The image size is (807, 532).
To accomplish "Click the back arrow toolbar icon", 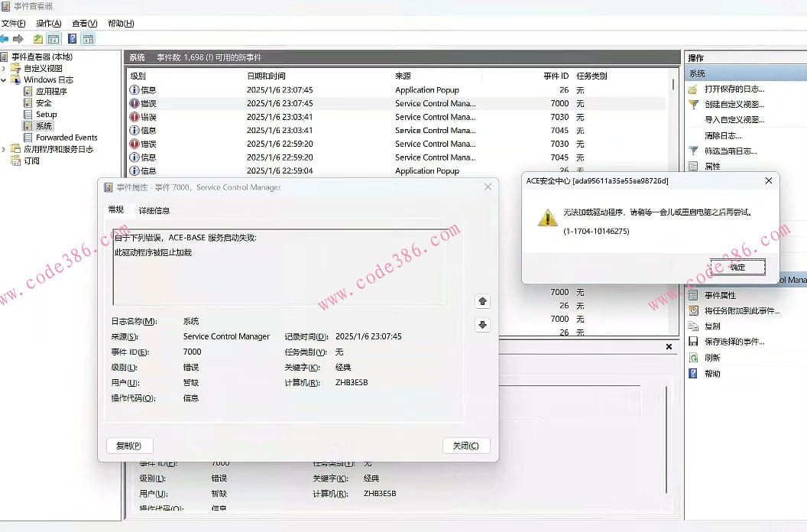I will click(x=5, y=39).
